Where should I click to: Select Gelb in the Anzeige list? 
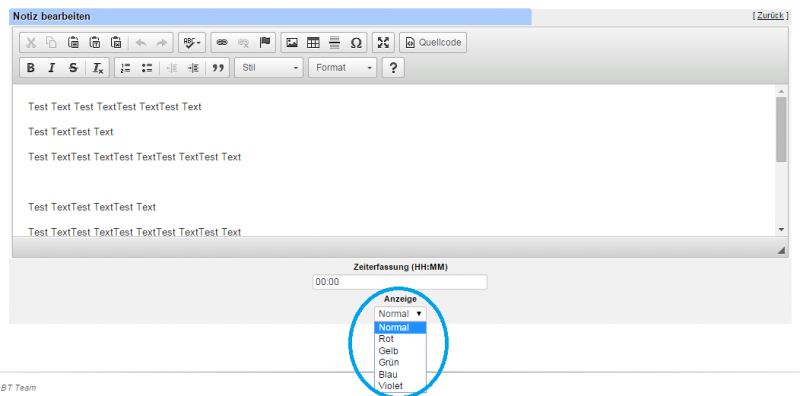(x=400, y=351)
